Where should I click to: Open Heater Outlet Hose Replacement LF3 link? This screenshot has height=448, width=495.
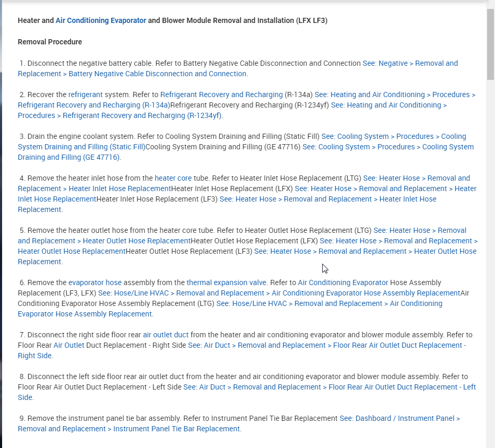pos(366,251)
